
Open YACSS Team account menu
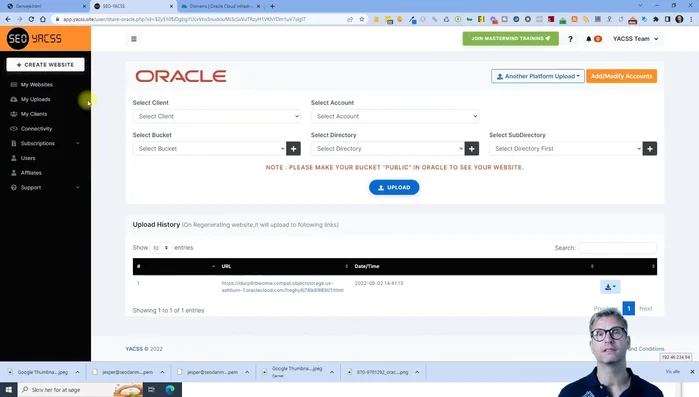pyautogui.click(x=635, y=39)
